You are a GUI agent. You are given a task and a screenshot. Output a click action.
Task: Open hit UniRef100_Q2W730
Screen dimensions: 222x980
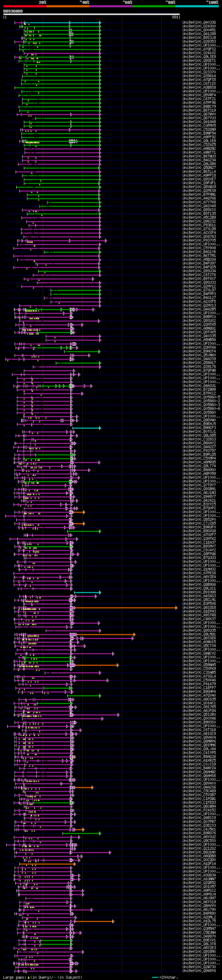click(x=199, y=967)
